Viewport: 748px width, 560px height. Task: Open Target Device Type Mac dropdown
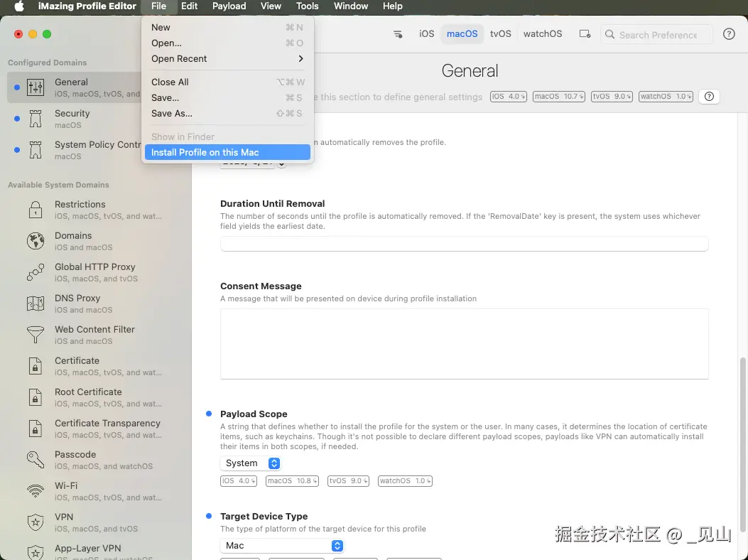click(x=282, y=545)
